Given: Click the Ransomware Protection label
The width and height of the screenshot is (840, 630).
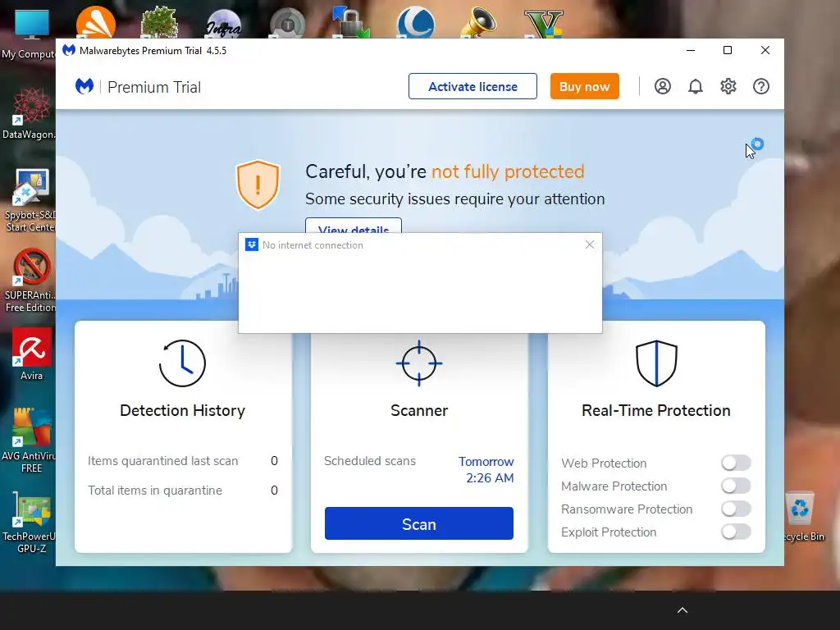Looking at the screenshot, I should [627, 509].
